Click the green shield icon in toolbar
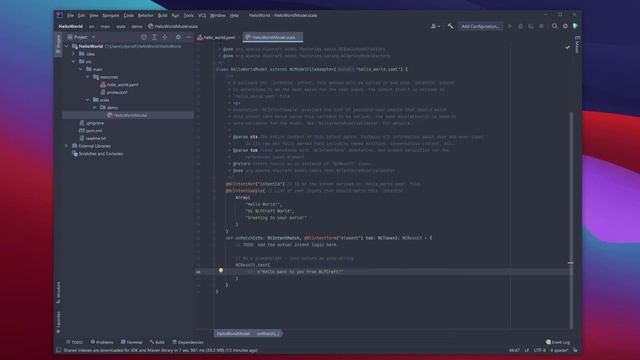 (x=575, y=26)
